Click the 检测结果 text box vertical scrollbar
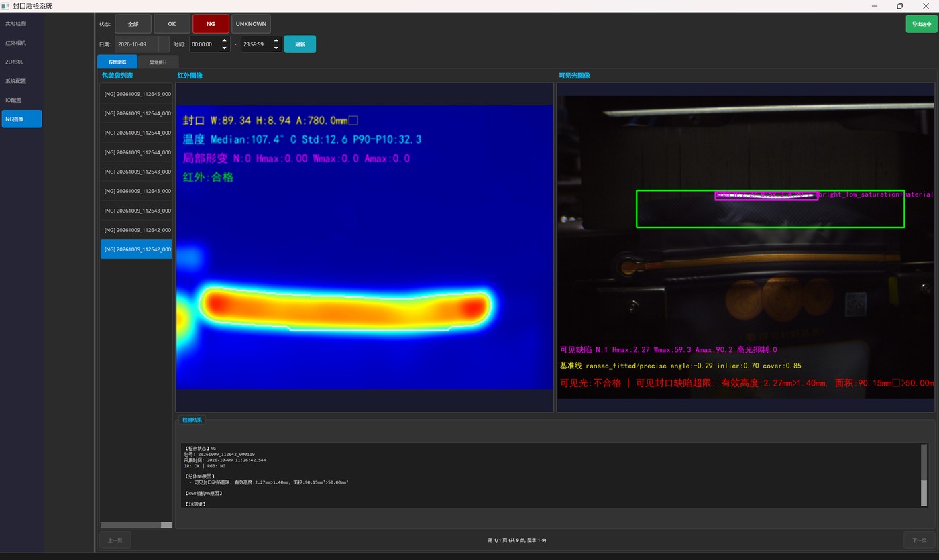Viewport: 939px width, 560px height. 924,475
